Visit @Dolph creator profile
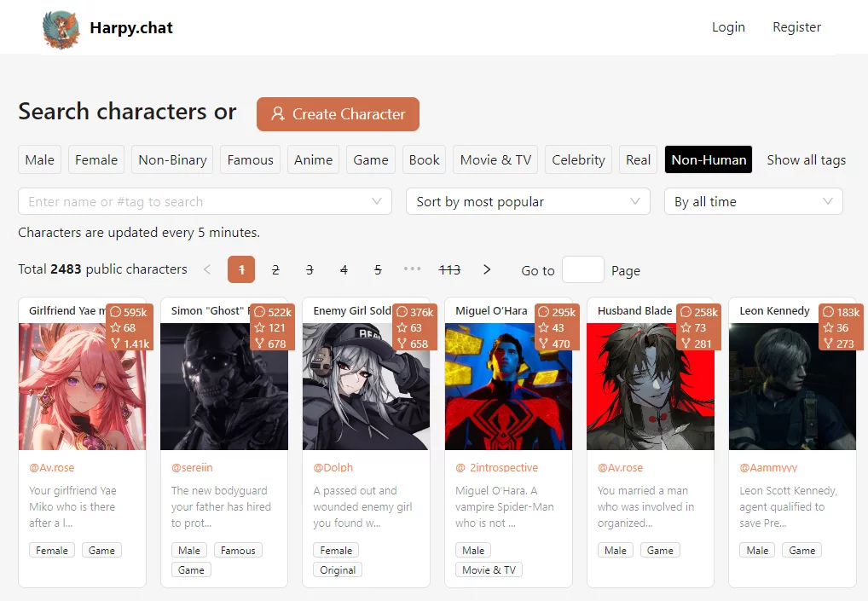The image size is (868, 601). (x=333, y=468)
